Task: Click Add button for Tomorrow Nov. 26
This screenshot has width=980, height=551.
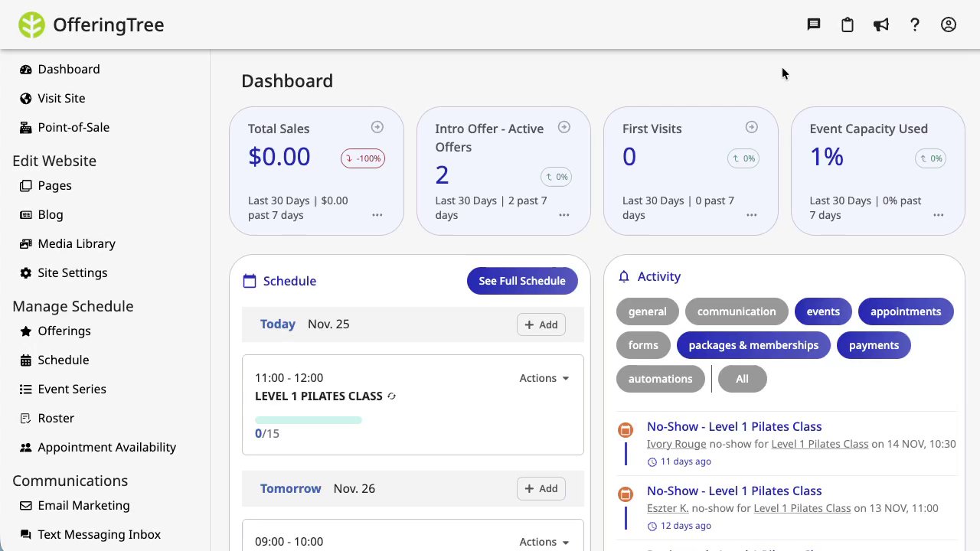Action: coord(541,489)
